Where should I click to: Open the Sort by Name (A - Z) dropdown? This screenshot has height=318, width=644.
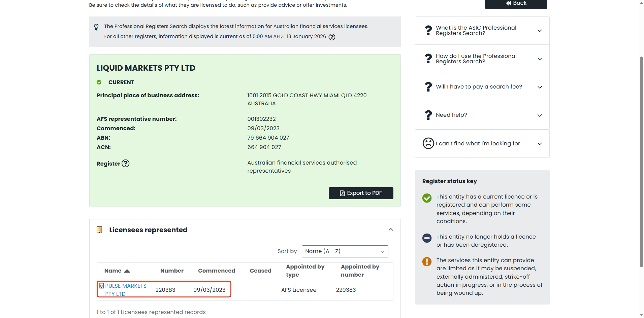pos(345,251)
